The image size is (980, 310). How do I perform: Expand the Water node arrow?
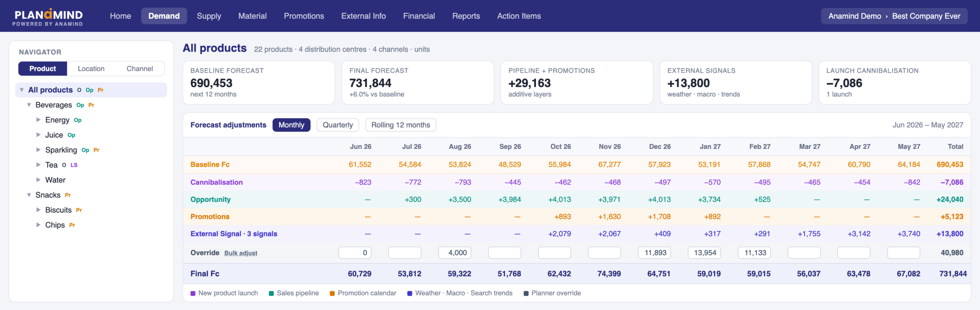pyautogui.click(x=38, y=179)
